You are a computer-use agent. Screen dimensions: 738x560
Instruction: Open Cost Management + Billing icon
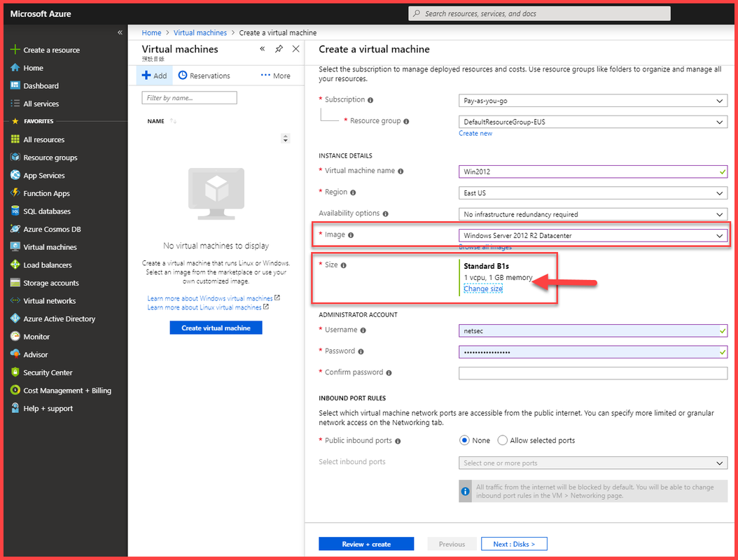pos(15,390)
